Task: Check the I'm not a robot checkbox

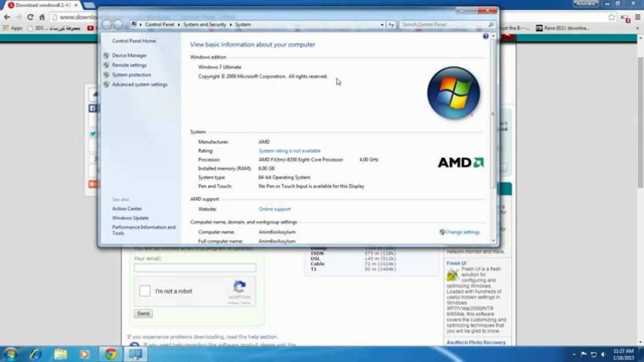Action: pos(145,291)
